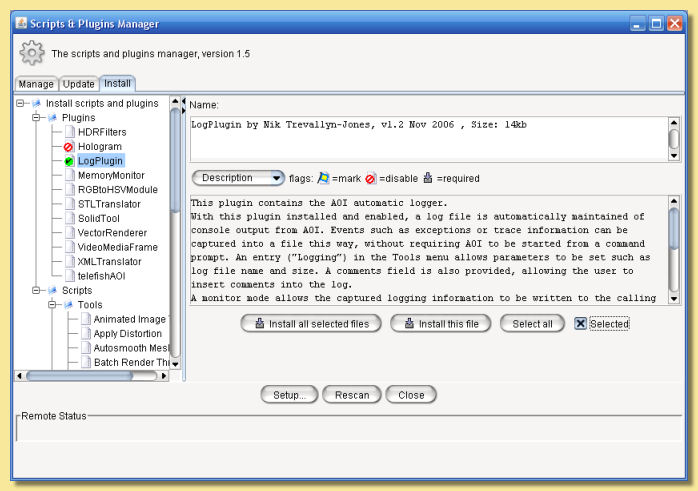Click the gear icon in the header
Screen dimensions: 698x491
click(32, 52)
